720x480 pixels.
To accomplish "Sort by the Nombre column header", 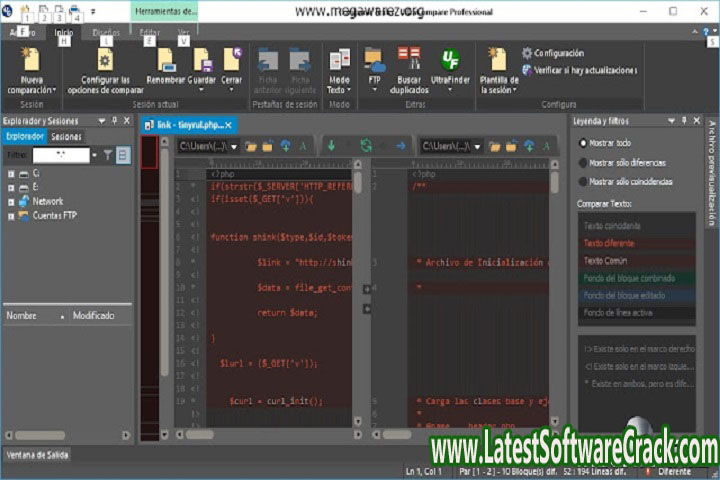I will tap(21, 316).
